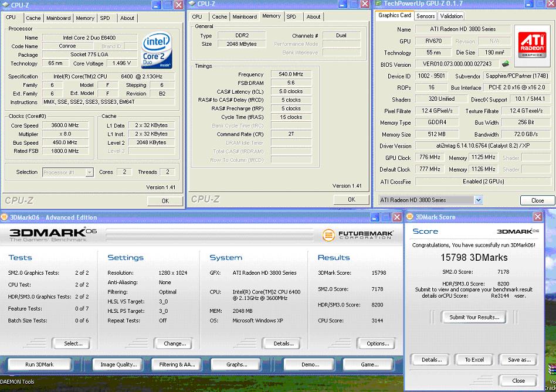Click Details... in 3DMark Score window

click(430, 360)
